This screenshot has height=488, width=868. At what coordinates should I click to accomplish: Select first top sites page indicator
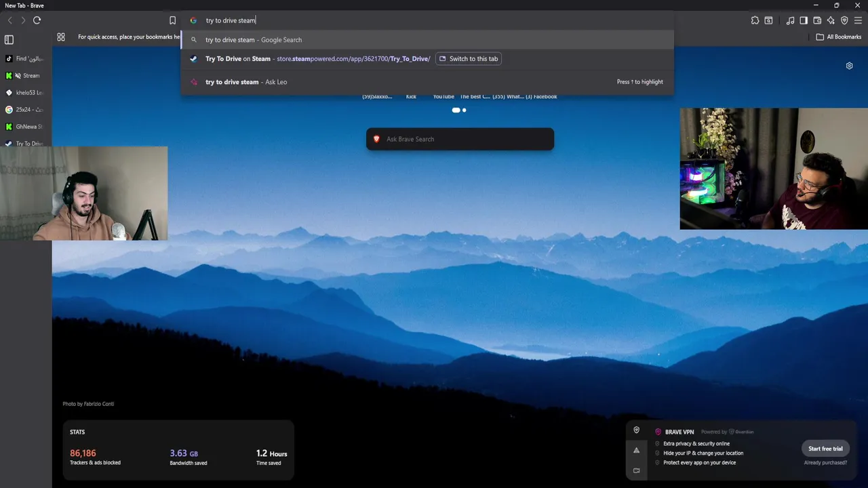(x=456, y=110)
